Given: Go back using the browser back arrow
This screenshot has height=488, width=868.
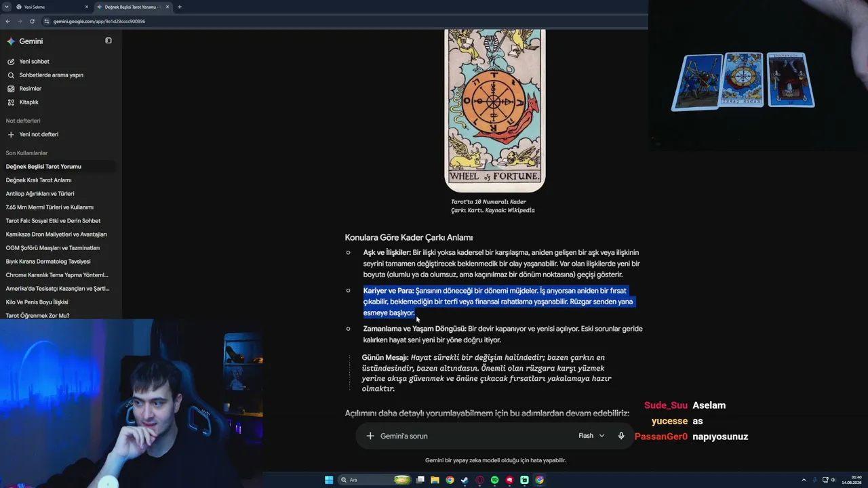Looking at the screenshot, I should (x=7, y=21).
